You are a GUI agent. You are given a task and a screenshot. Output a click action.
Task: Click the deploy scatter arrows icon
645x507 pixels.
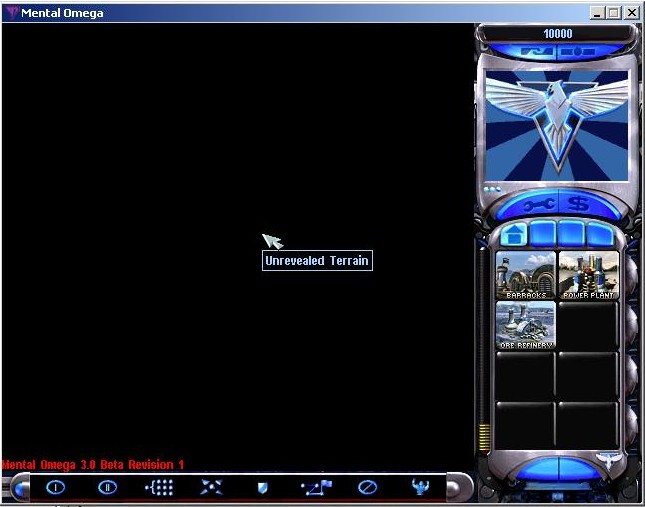[211, 488]
